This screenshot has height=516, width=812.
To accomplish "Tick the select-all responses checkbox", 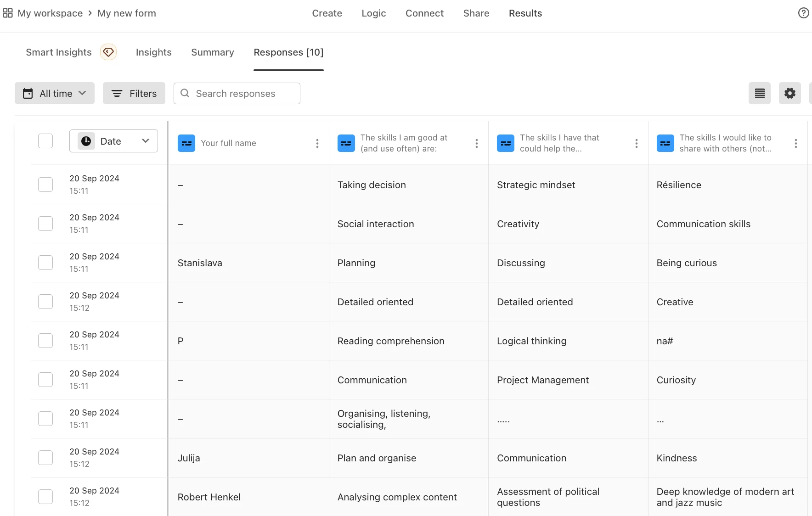I will (x=45, y=141).
